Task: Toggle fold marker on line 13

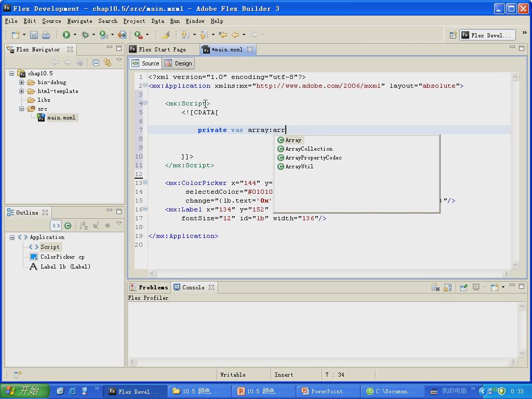Action: point(145,182)
